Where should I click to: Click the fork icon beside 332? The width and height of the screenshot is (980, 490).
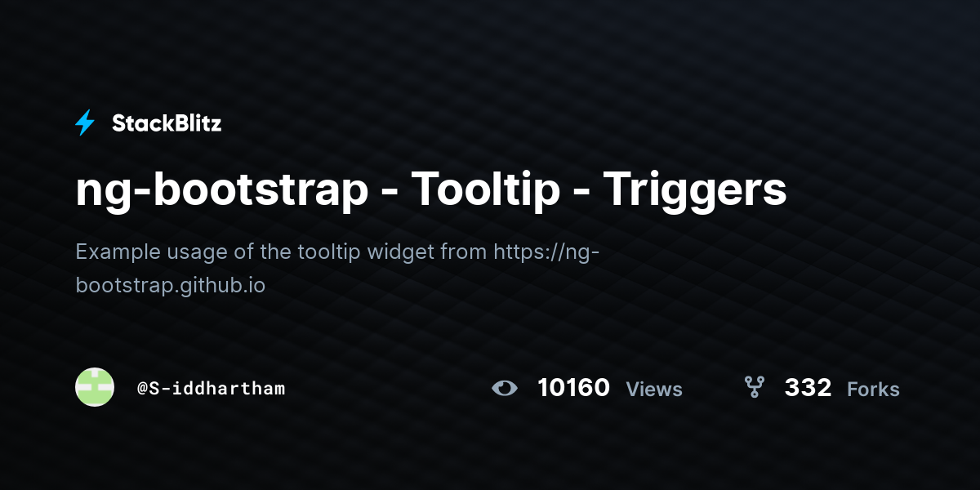[754, 387]
